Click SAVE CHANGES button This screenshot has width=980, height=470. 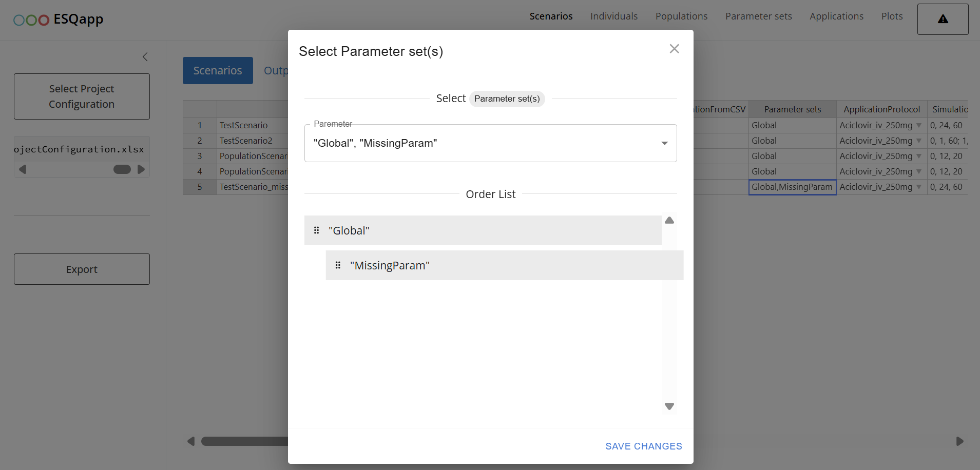643,446
